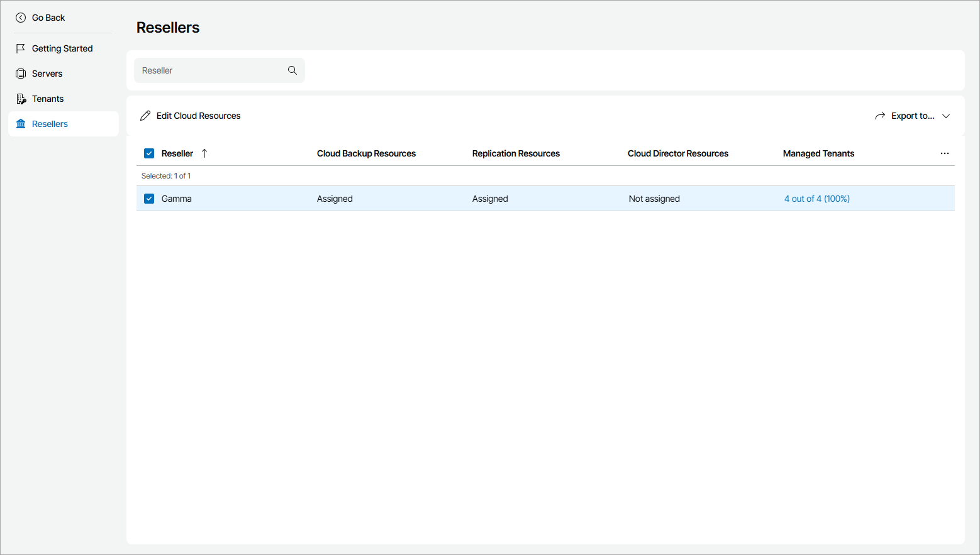This screenshot has height=555, width=980.
Task: Click the Getting Started flag icon
Action: click(21, 48)
